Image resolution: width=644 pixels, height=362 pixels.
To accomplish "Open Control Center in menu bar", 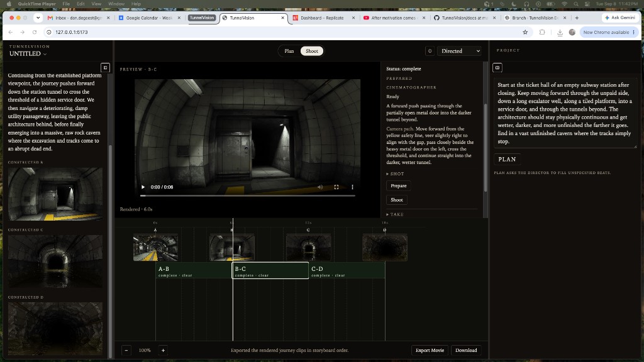I will coord(587,4).
